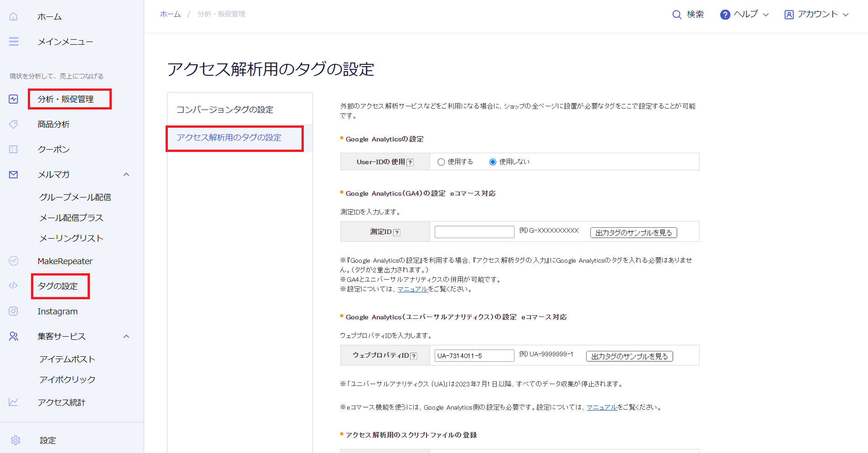The width and height of the screenshot is (868, 453).
Task: Click the 測定ID input field
Action: (x=474, y=232)
